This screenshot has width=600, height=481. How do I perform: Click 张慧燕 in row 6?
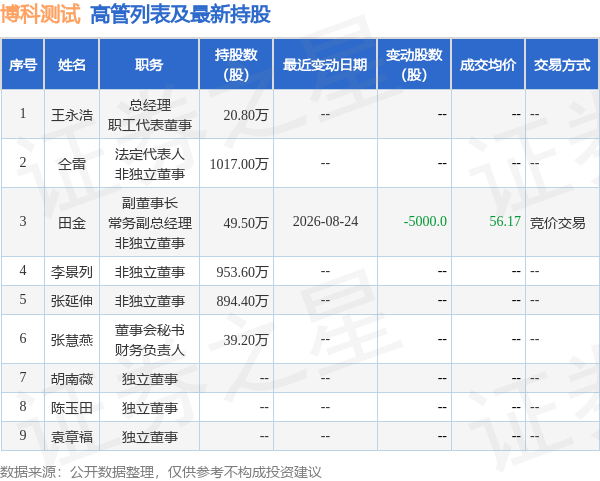click(x=72, y=340)
